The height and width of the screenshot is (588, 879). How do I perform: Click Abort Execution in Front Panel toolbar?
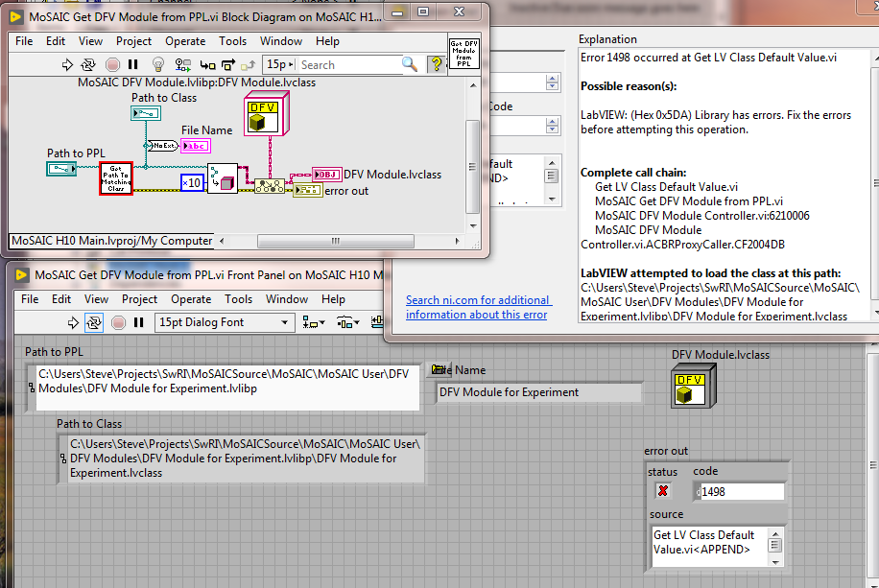click(118, 322)
